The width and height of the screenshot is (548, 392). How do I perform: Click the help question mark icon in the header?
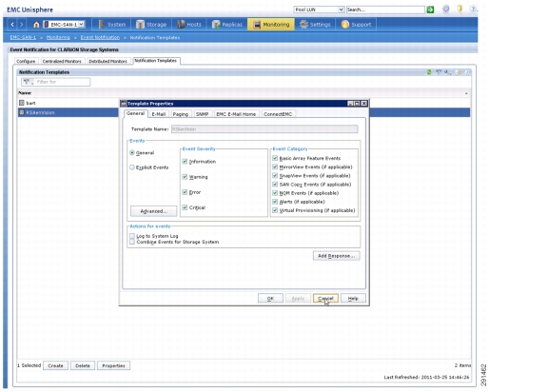click(x=473, y=10)
